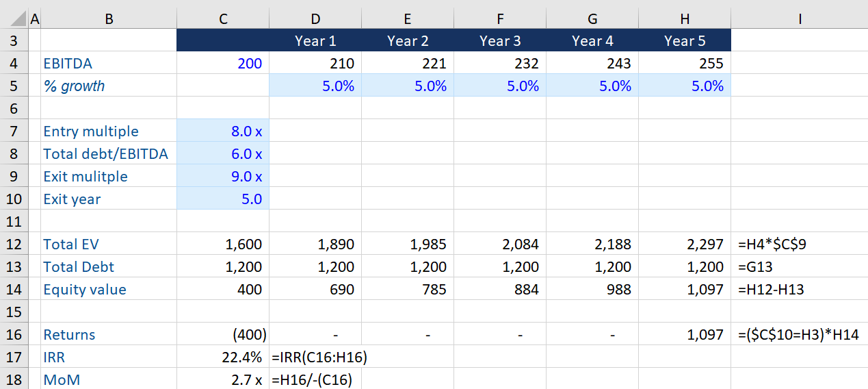Select the MoM result cell 2.7 x
This screenshot has width=868, height=389.
tap(223, 379)
